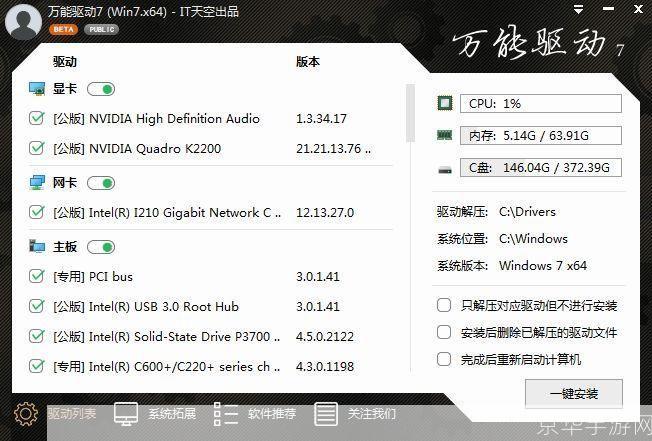Close the 万能驱动7 window

point(638,9)
